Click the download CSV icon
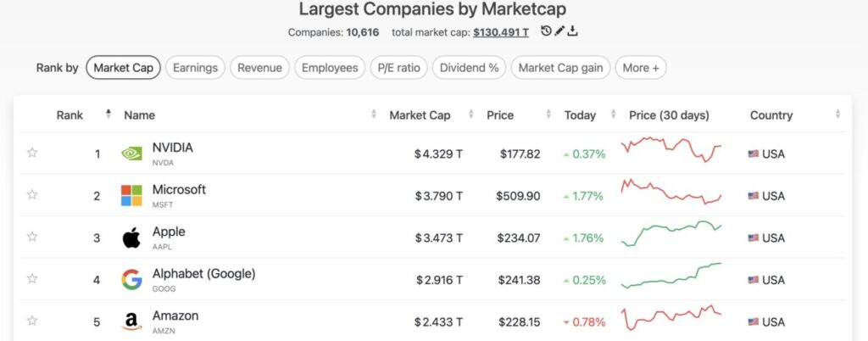This screenshot has height=341, width=868. coord(573,31)
